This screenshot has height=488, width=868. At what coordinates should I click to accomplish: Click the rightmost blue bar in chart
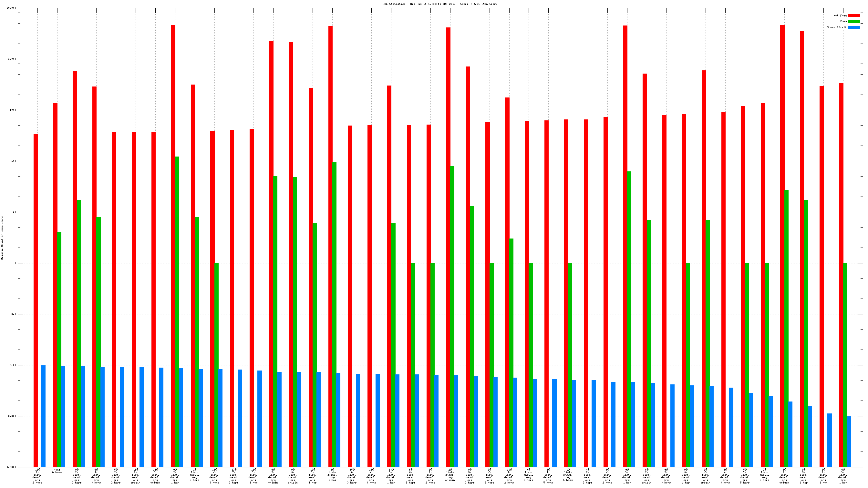click(849, 441)
